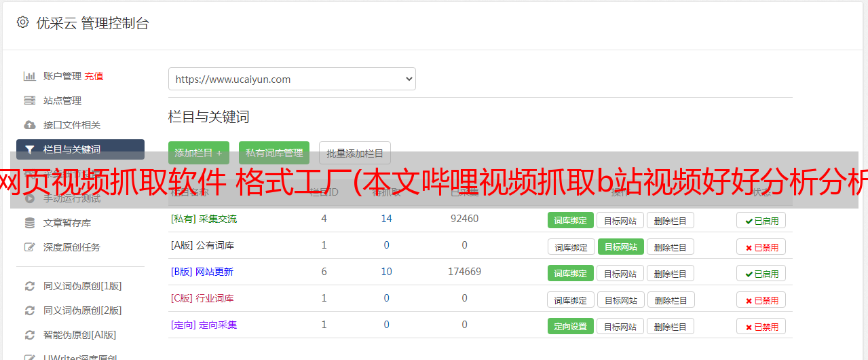This screenshot has width=868, height=360.
Task: Click the 已采集 value 174669
Action: pos(464,272)
